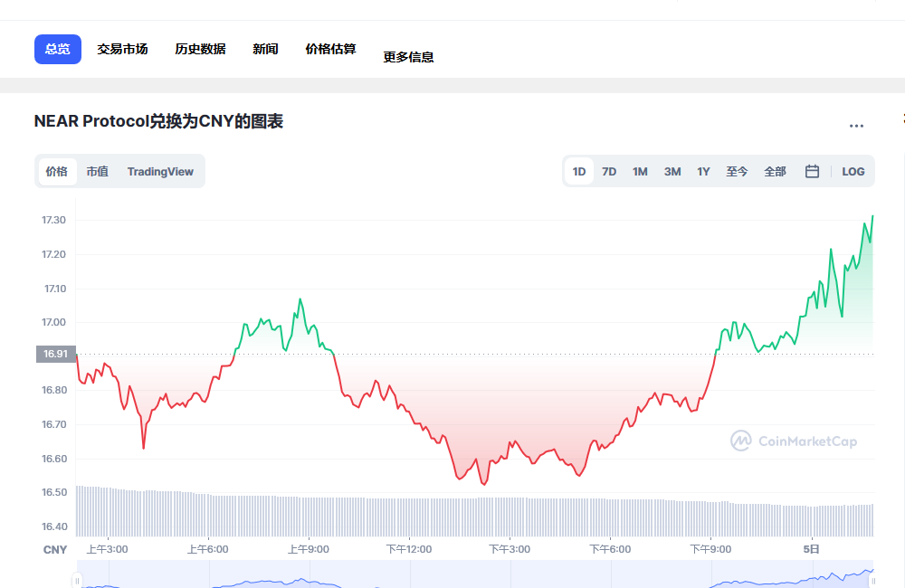Switch chart to 市值 view
This screenshot has height=588, width=905.
point(97,171)
